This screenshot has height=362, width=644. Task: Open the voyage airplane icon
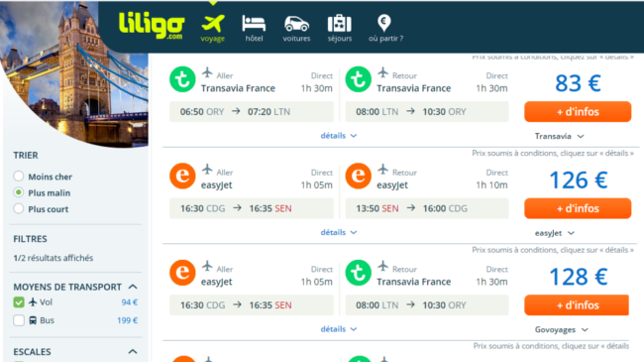pos(213,24)
